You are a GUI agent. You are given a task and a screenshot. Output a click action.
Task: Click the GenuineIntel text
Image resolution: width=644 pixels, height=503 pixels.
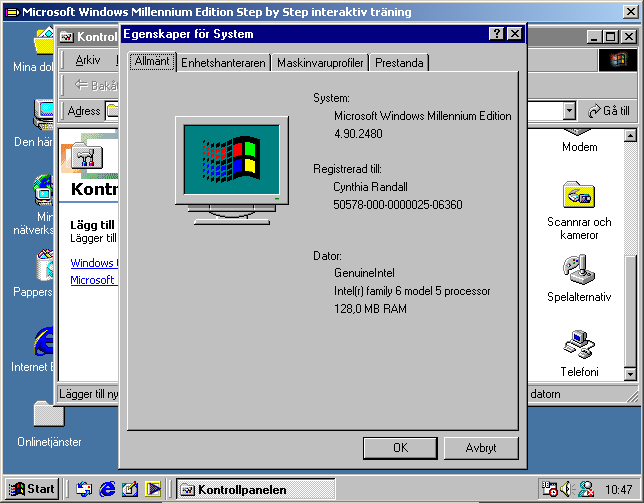[364, 273]
